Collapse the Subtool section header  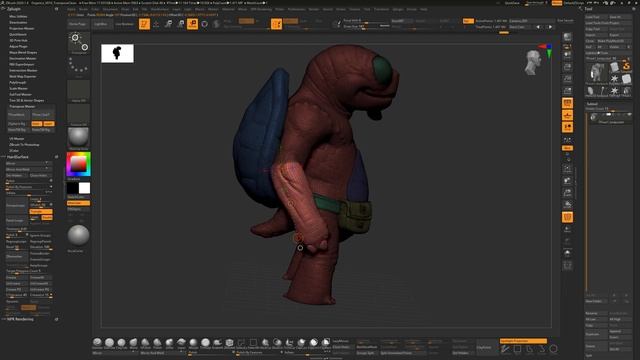592,104
